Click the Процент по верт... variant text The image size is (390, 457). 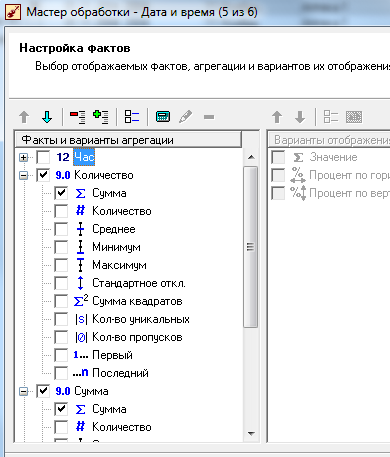point(349,193)
